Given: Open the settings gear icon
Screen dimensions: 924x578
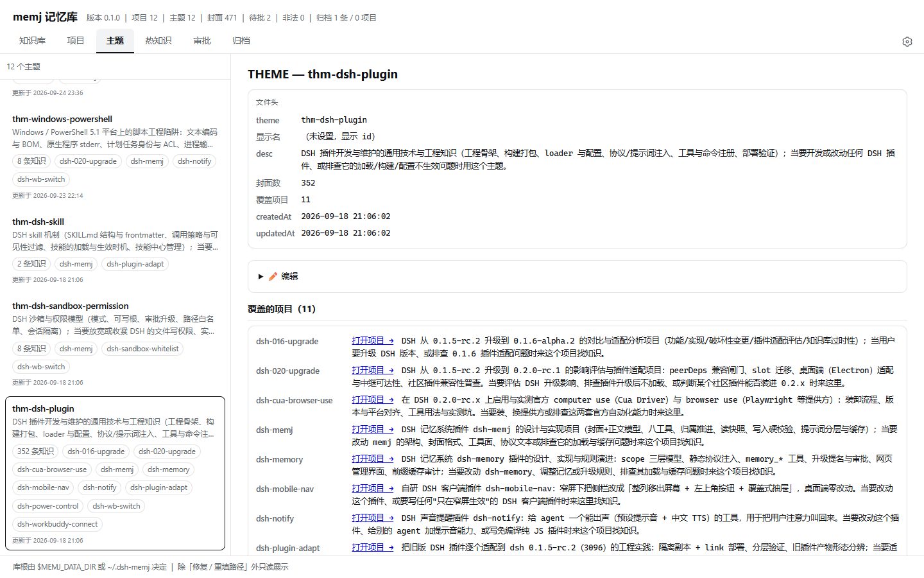Looking at the screenshot, I should tap(907, 42).
